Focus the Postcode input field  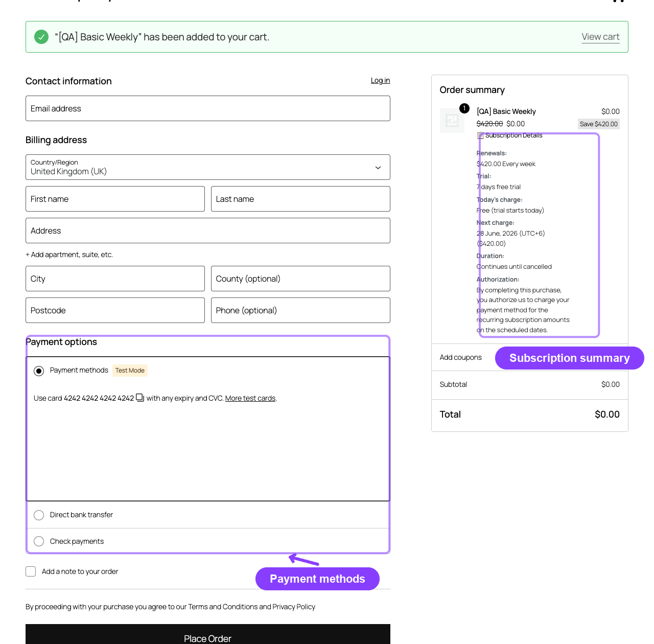(x=115, y=310)
